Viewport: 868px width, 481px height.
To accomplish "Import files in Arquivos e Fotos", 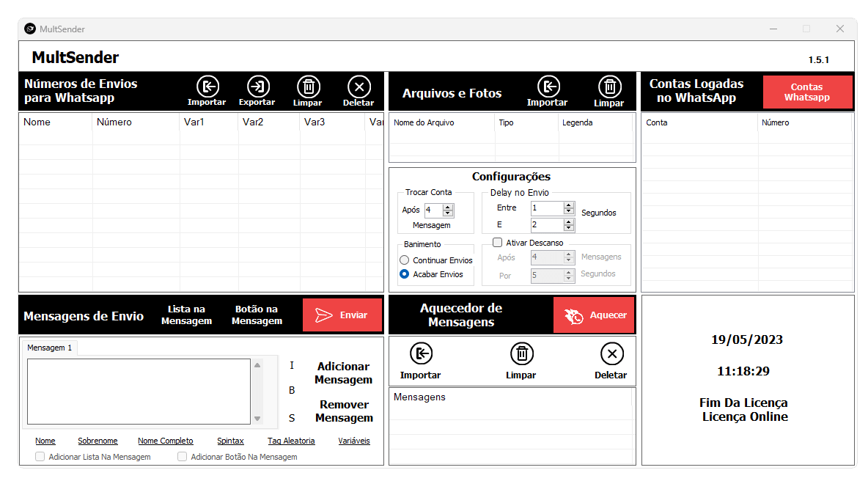I will click(548, 92).
